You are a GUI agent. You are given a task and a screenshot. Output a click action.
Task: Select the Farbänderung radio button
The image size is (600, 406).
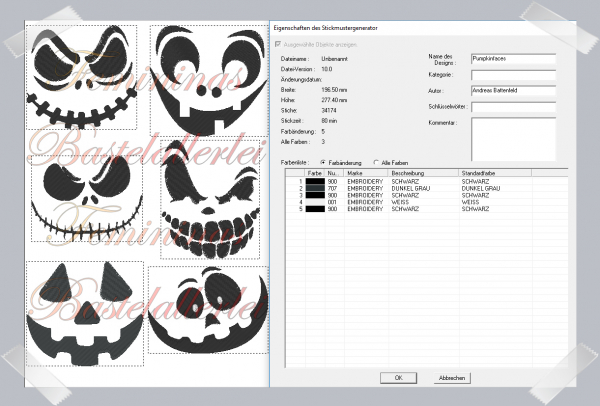coord(323,163)
